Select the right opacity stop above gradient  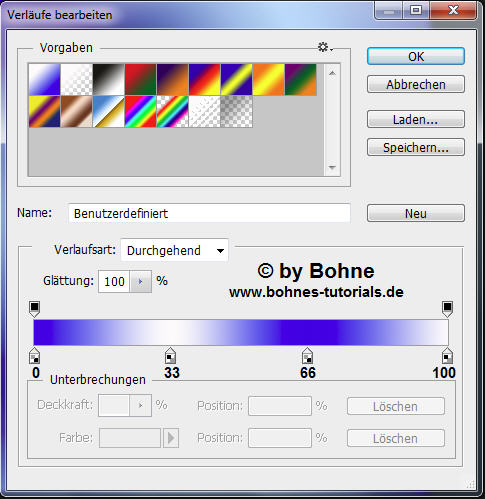coord(447,309)
